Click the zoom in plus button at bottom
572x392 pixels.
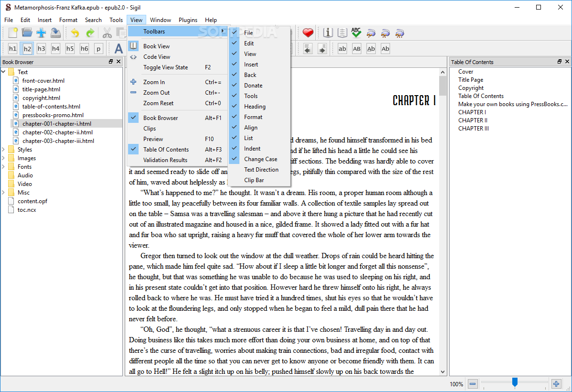coord(556,384)
